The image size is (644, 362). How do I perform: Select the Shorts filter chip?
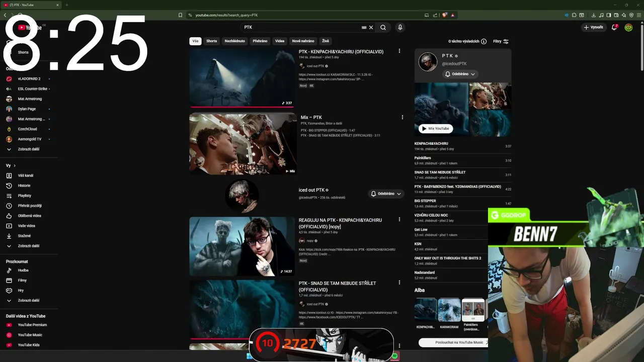pos(211,41)
